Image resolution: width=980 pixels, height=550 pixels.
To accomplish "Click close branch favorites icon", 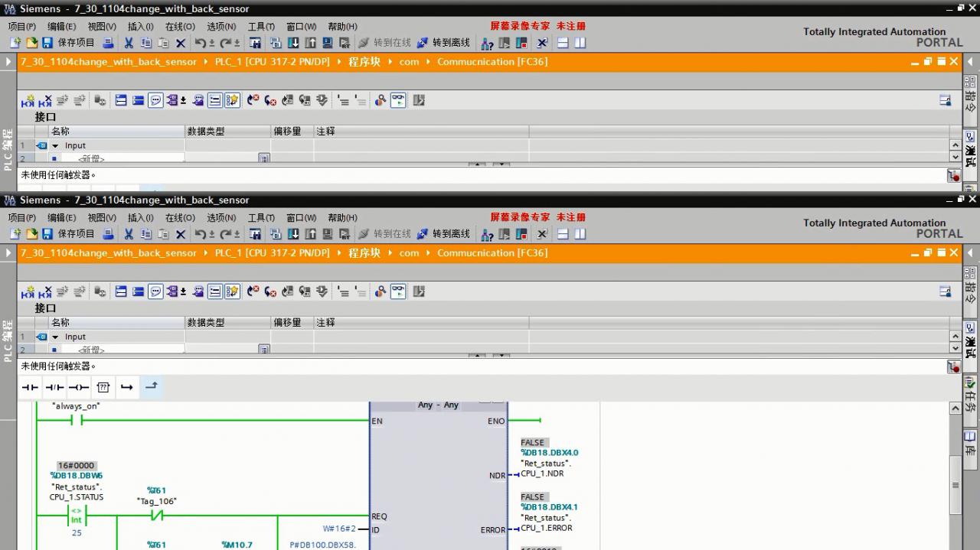I will [151, 387].
